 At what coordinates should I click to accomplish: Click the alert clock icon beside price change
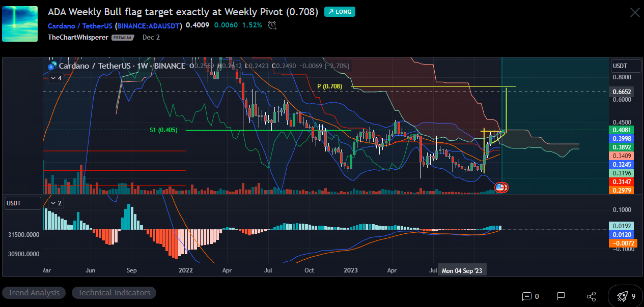[272, 25]
